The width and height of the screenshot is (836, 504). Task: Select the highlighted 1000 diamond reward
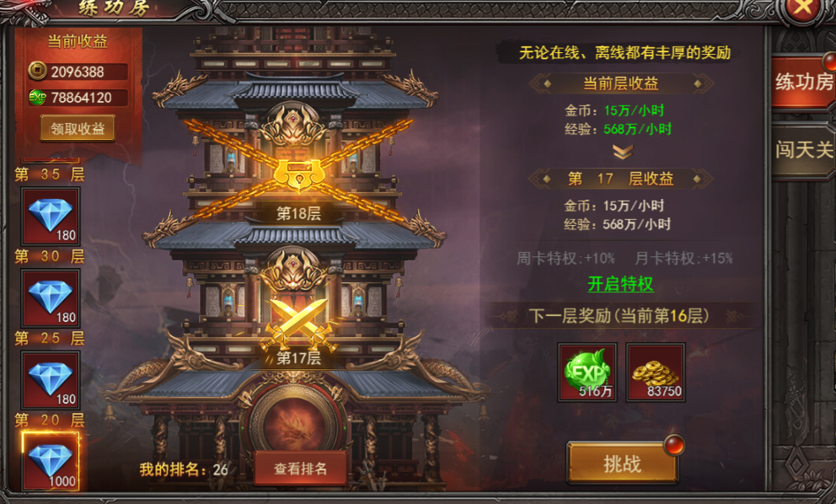[x=50, y=461]
